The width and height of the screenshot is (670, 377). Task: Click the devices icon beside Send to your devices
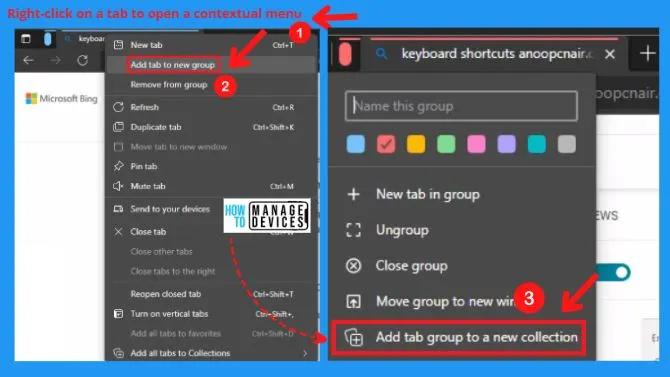118,209
